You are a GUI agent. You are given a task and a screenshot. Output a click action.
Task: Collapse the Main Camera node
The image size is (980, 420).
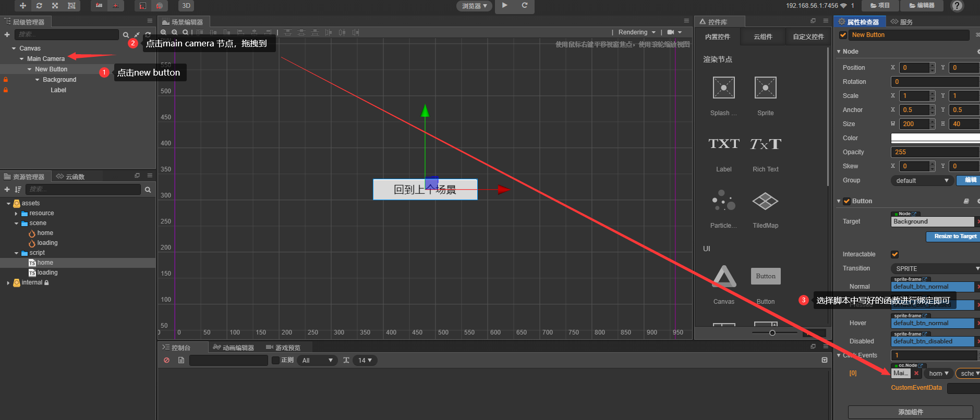(x=21, y=59)
